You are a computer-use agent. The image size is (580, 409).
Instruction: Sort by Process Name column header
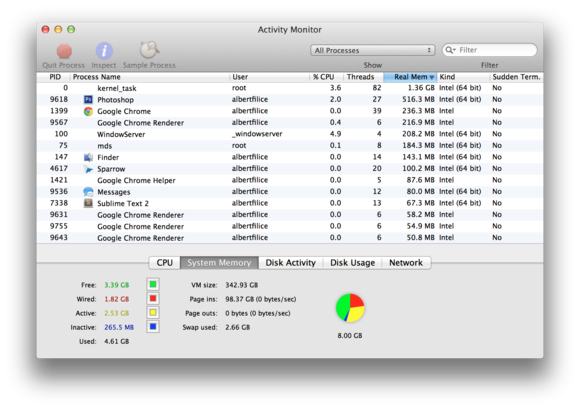point(149,77)
